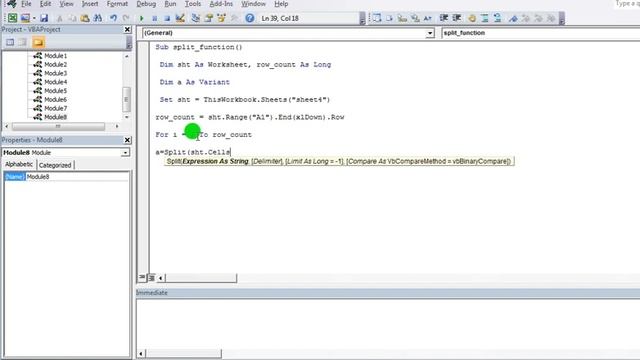Open the View menu
The height and width of the screenshot is (360, 640).
(x=66, y=4)
